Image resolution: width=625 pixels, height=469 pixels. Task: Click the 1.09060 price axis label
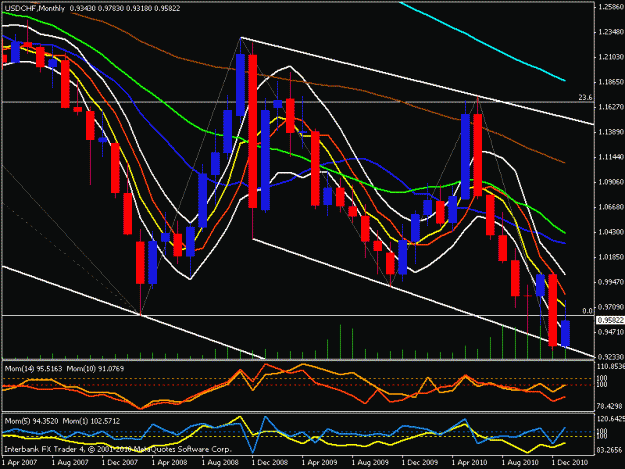(x=611, y=182)
